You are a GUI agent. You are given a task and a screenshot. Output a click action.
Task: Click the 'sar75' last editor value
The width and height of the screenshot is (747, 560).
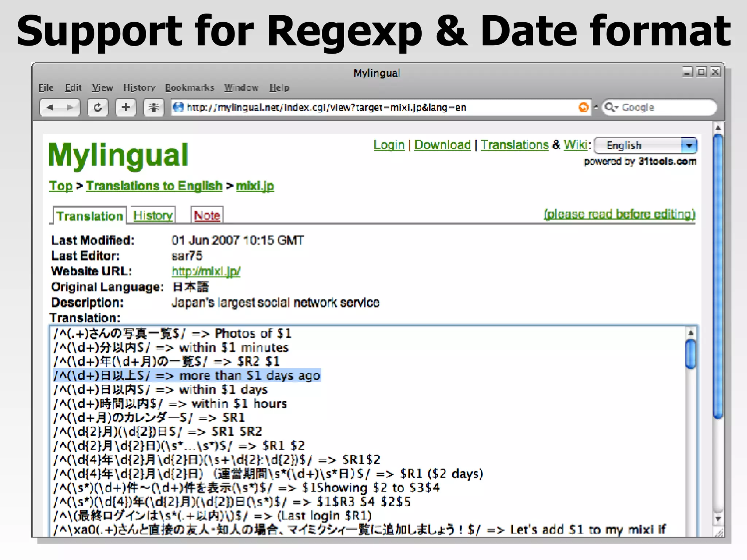[187, 256]
